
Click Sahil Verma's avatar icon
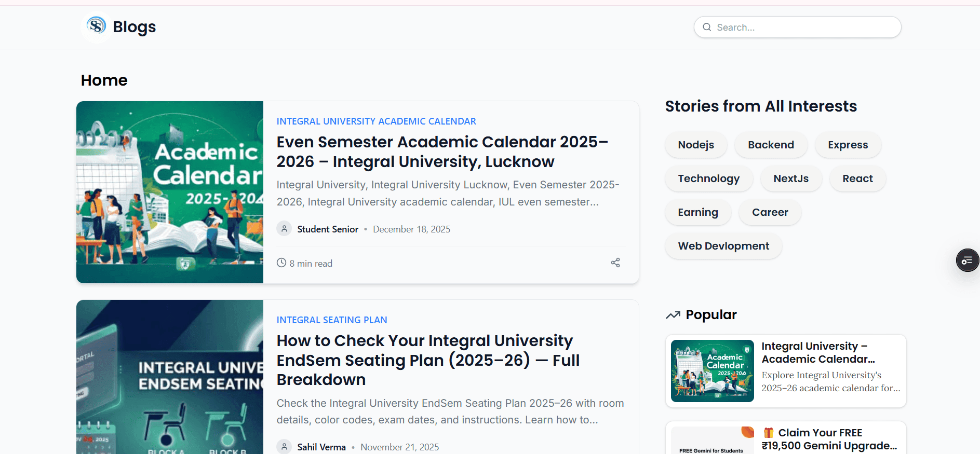284,446
